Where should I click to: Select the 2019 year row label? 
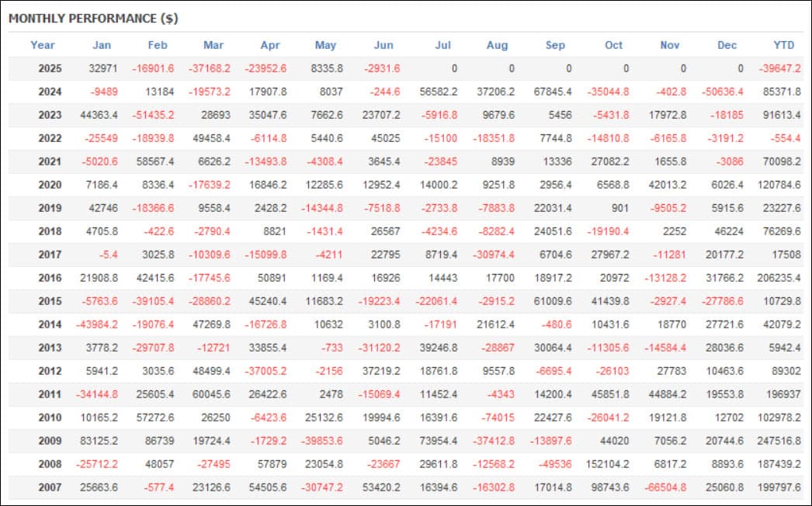click(50, 208)
